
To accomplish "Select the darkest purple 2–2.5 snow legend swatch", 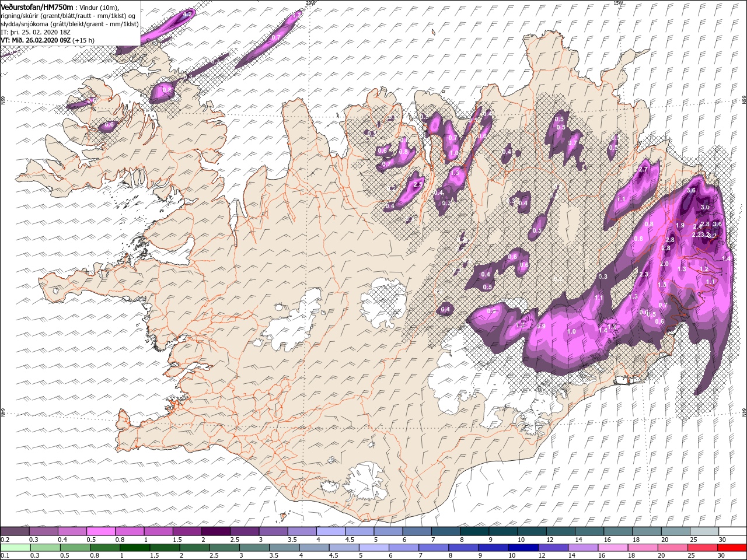I will click(x=216, y=531).
